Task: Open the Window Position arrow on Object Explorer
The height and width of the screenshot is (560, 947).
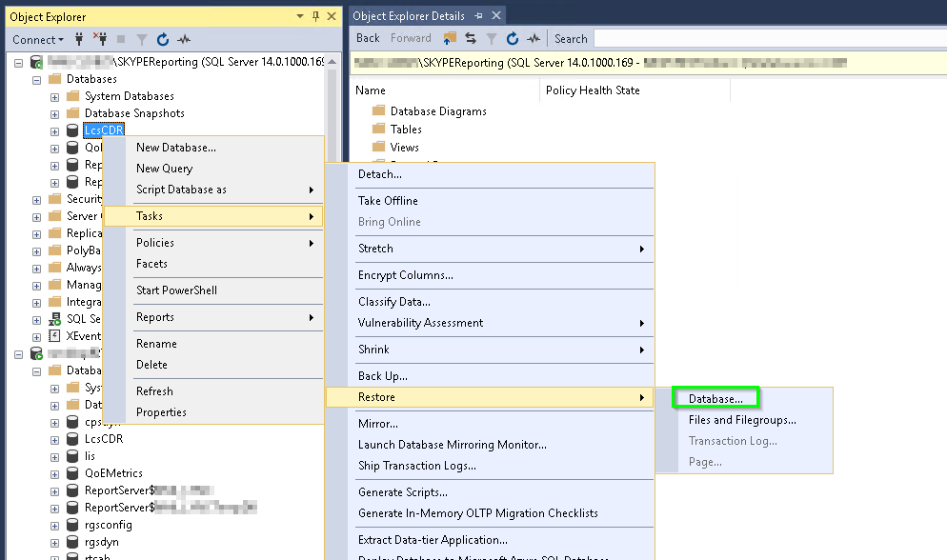Action: click(x=301, y=16)
